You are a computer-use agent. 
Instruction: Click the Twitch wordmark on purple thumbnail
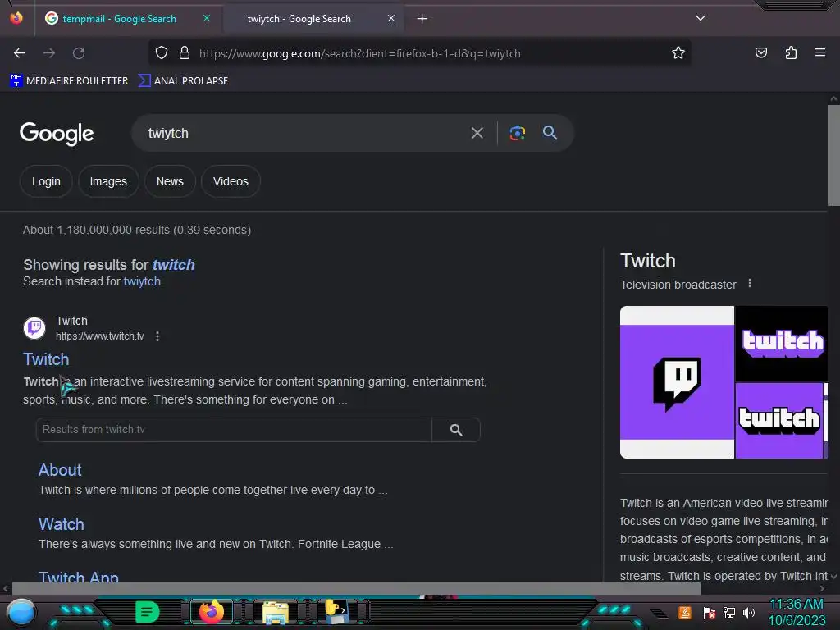point(779,421)
